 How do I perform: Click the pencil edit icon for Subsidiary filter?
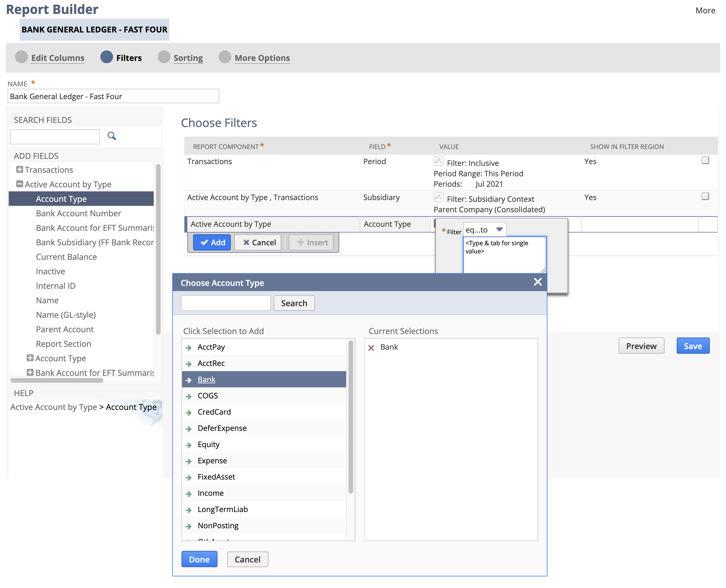coord(438,197)
